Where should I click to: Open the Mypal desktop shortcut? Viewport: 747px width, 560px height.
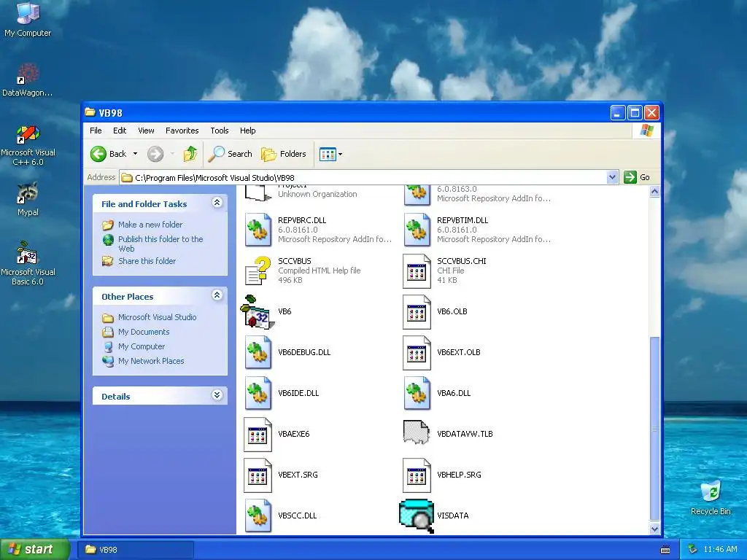coord(28,200)
